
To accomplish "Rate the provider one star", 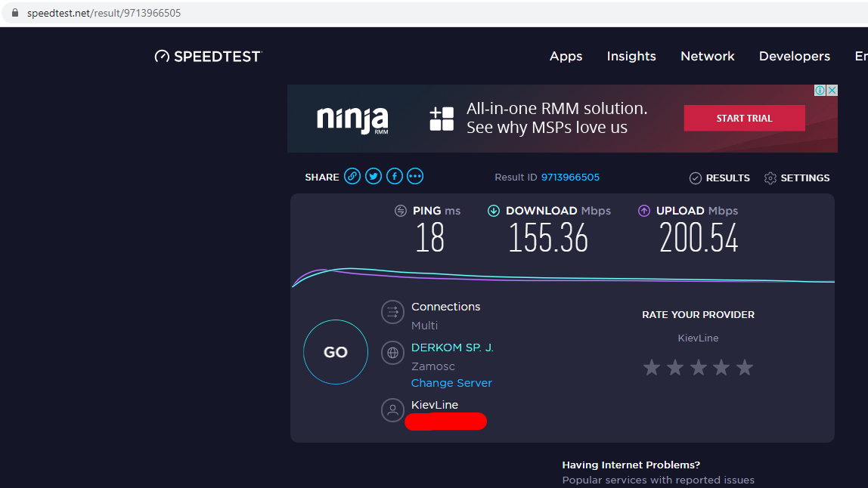I will tap(652, 367).
